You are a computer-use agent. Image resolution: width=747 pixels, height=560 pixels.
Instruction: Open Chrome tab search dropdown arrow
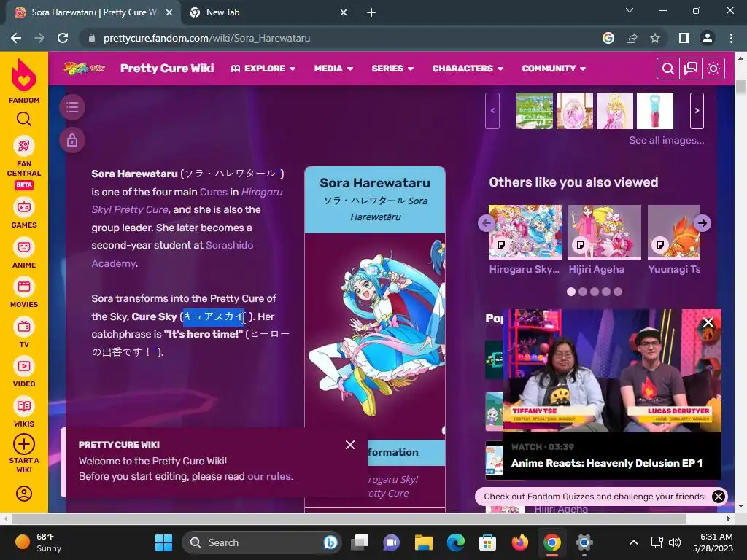click(630, 10)
